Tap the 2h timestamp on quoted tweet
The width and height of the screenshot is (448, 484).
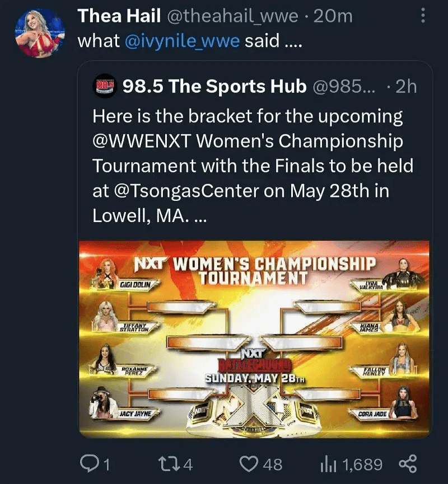405,86
